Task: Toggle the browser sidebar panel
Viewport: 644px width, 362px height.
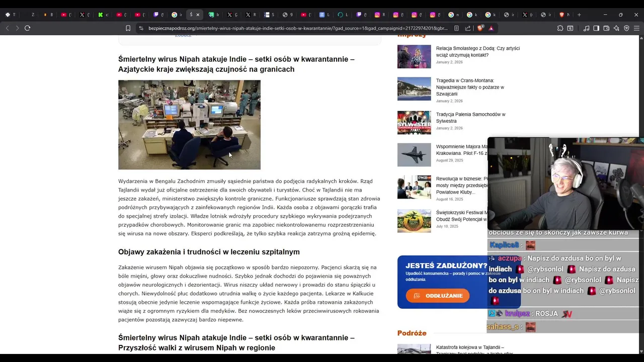Action: coord(596,28)
